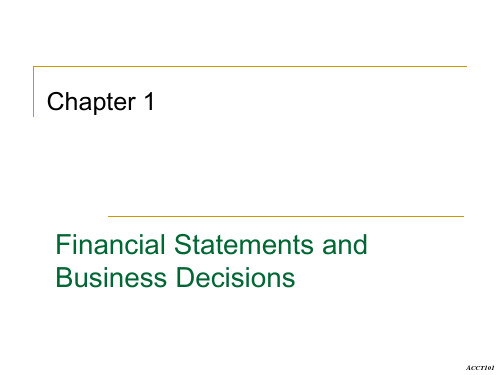
Task: Click the word Statements in the subtitle
Action: pos(244,244)
